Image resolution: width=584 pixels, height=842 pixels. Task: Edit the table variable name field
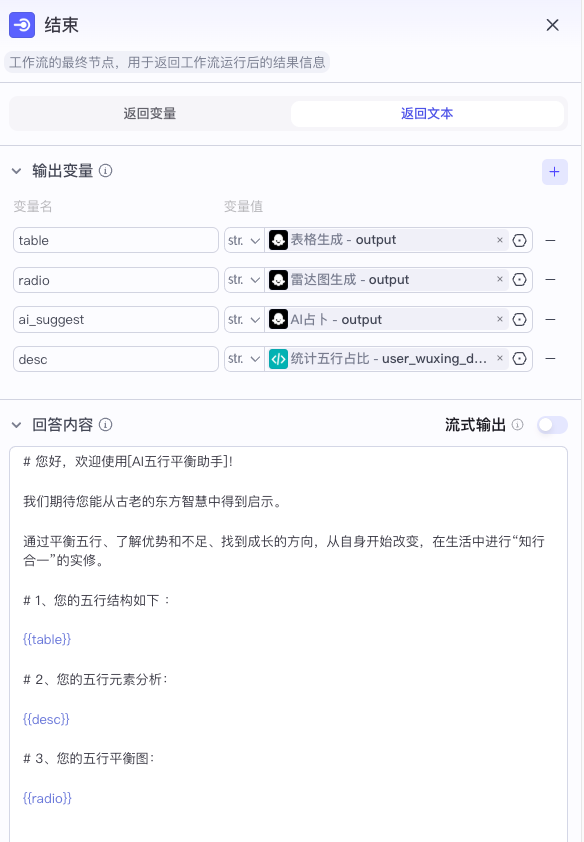click(115, 240)
